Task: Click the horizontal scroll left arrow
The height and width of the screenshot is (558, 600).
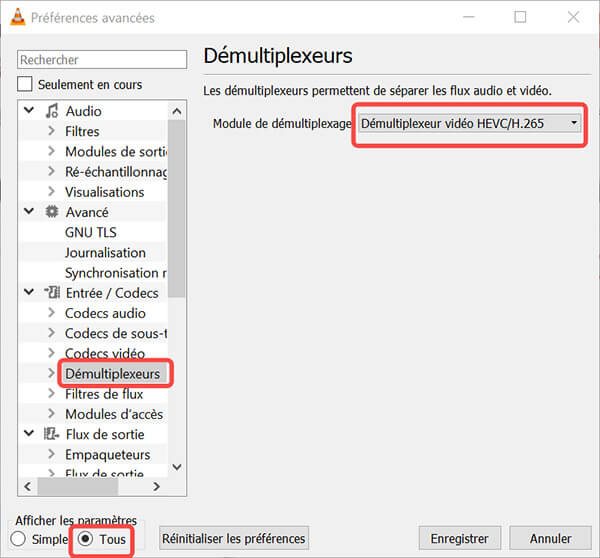Action: pos(28,486)
